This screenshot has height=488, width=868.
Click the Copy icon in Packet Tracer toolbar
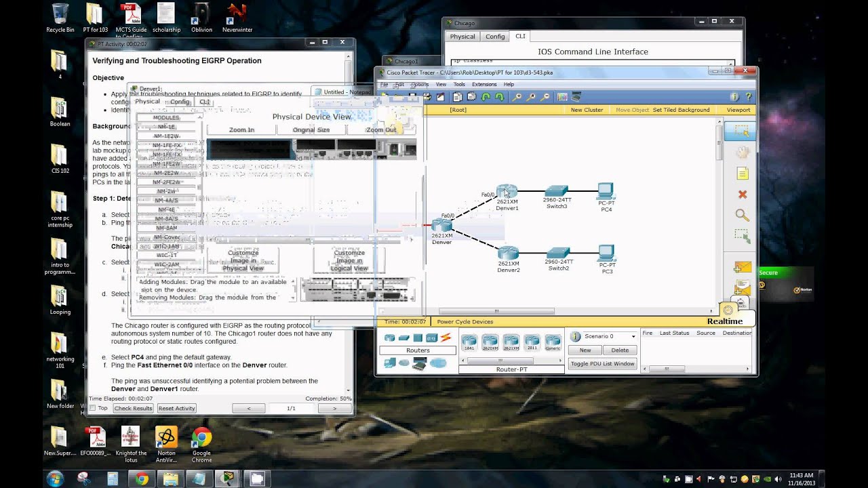click(x=457, y=97)
